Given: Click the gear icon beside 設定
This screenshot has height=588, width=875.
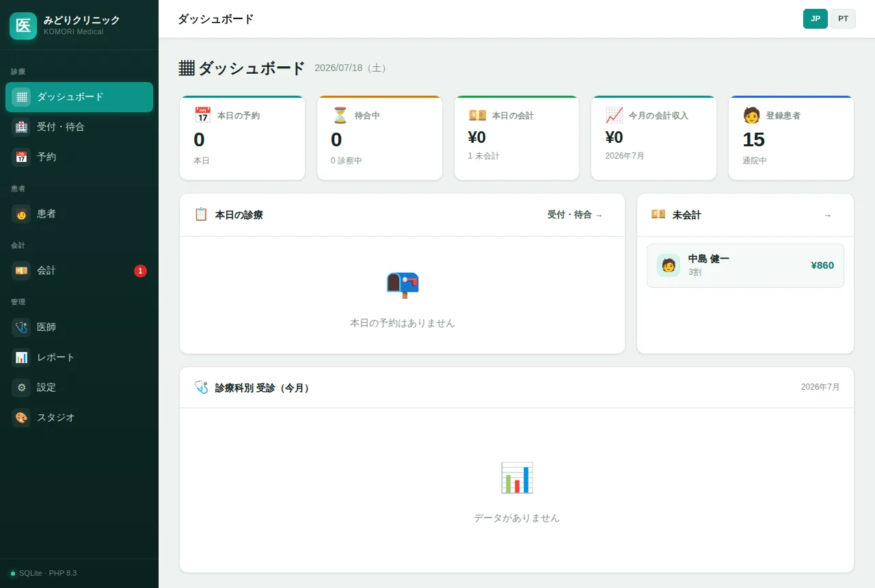Looking at the screenshot, I should click(x=21, y=388).
